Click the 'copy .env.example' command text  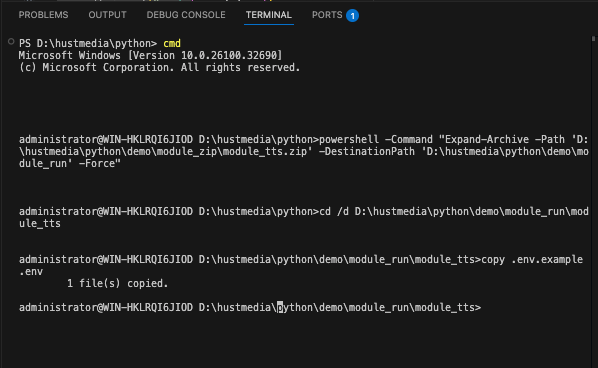532,260
